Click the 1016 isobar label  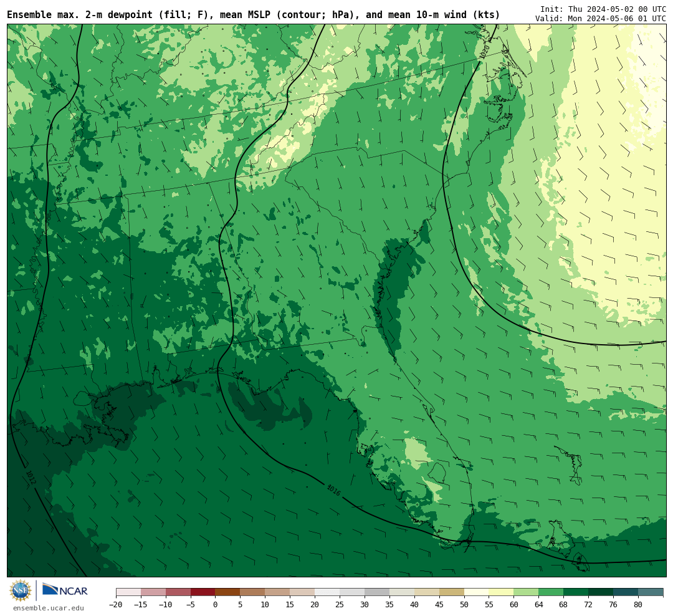(333, 490)
